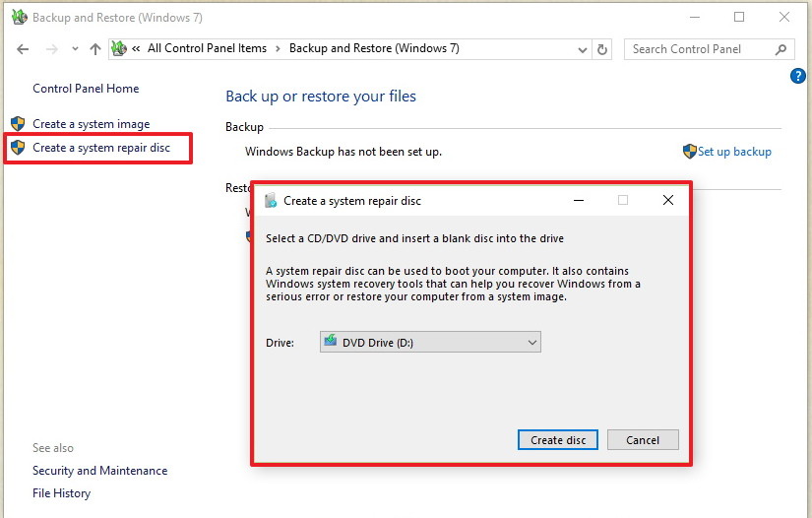Image resolution: width=812 pixels, height=518 pixels.
Task: Maximize the Backup and Restore window
Action: point(739,17)
